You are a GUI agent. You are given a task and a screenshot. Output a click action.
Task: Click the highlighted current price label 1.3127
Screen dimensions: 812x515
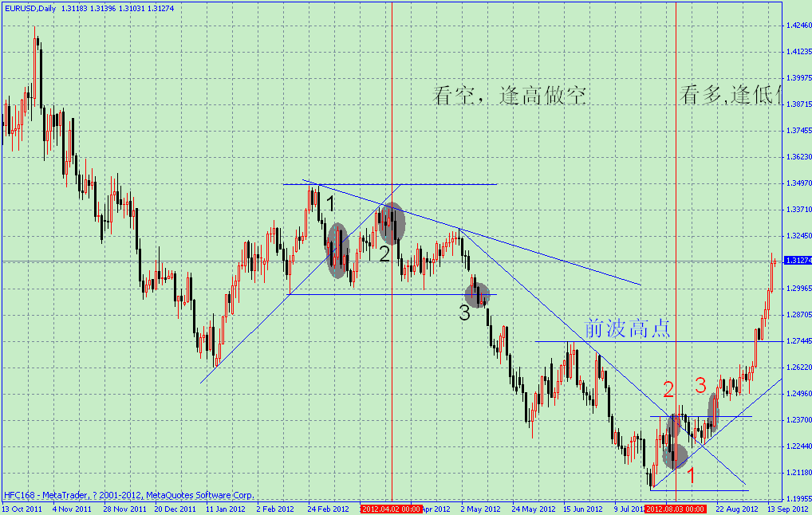(x=798, y=261)
